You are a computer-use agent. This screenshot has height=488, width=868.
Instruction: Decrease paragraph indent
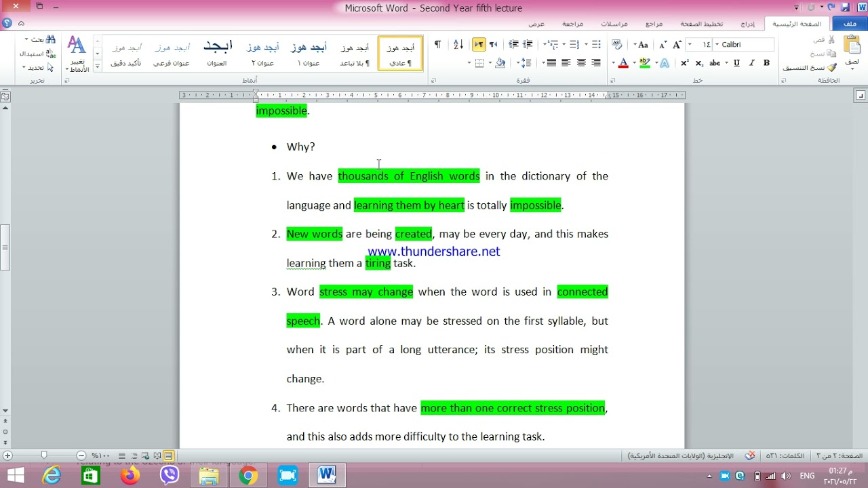click(528, 45)
